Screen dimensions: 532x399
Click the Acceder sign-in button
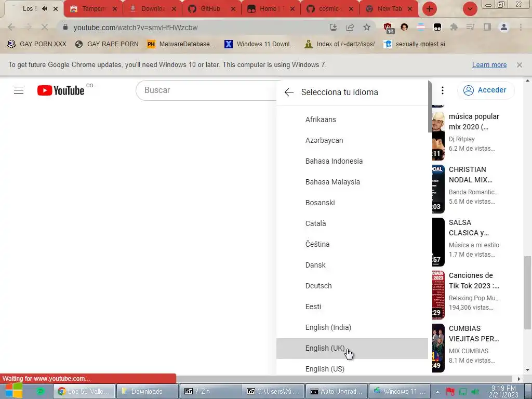(486, 90)
